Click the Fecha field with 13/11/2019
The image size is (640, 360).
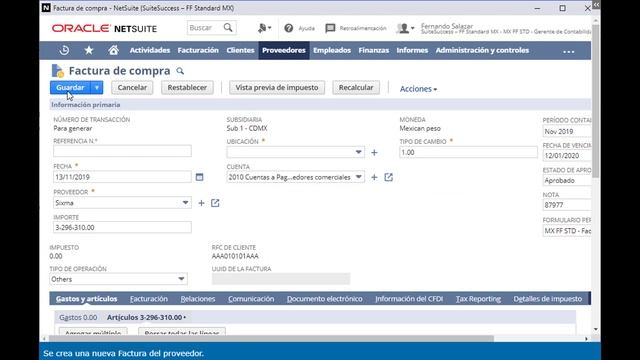(122, 177)
